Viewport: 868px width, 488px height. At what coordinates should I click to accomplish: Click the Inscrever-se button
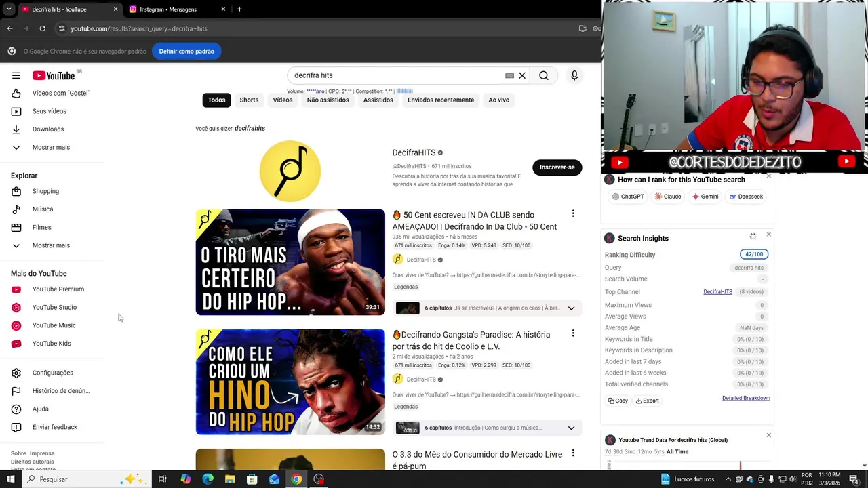click(x=557, y=167)
